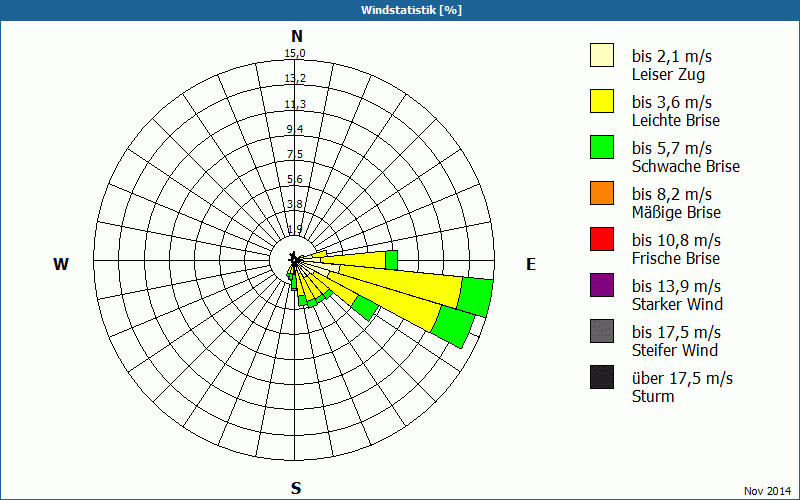800x500 pixels.
Task: Click the N compass label
Action: tap(297, 36)
